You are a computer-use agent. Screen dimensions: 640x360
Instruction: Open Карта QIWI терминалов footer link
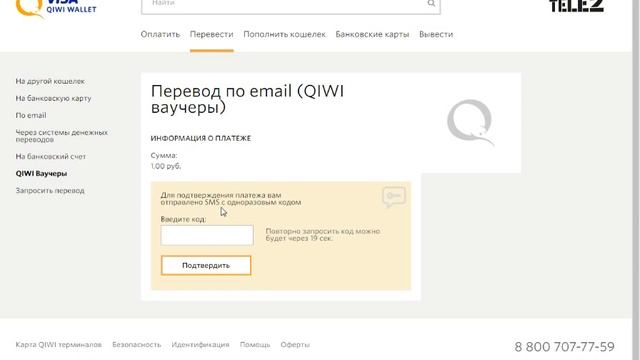point(58,345)
